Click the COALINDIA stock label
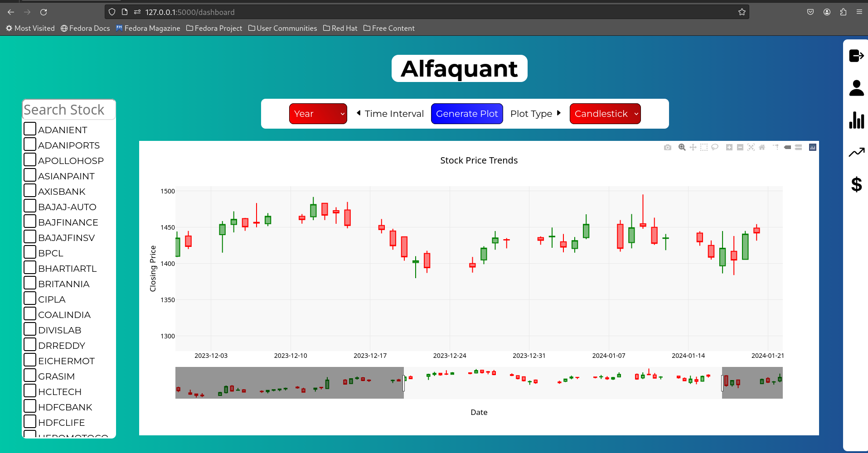 point(64,315)
